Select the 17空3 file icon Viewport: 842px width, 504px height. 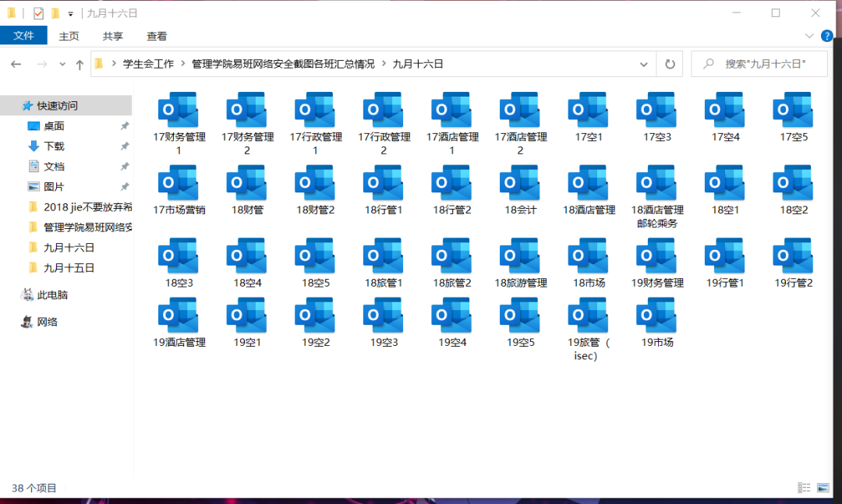point(656,110)
